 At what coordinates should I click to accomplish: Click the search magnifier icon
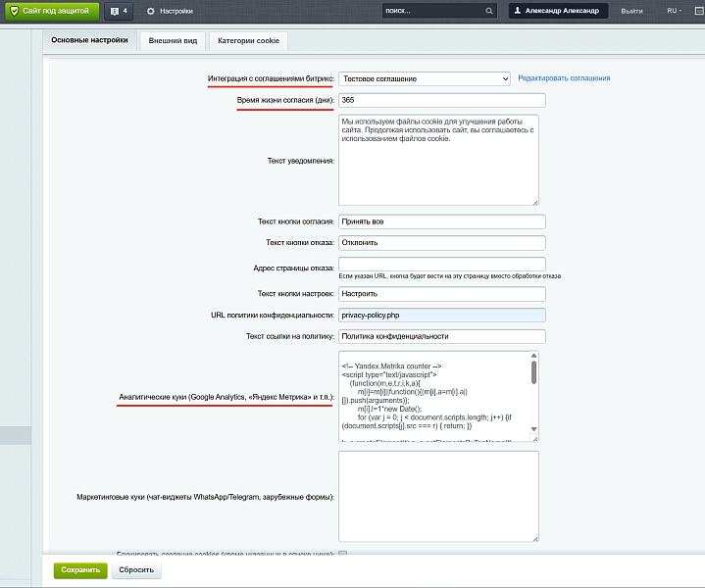click(489, 11)
